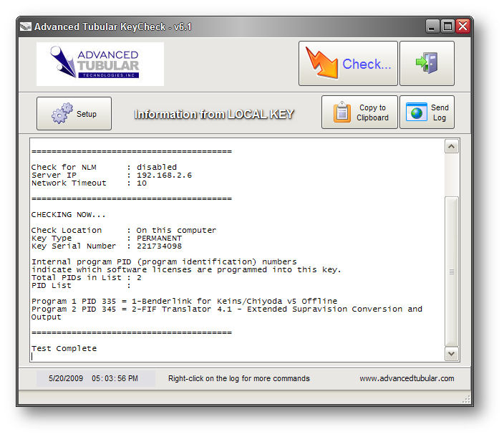Click the 'Information from LOCAL KEY' heading
Image resolution: width=504 pixels, height=437 pixels.
214,114
